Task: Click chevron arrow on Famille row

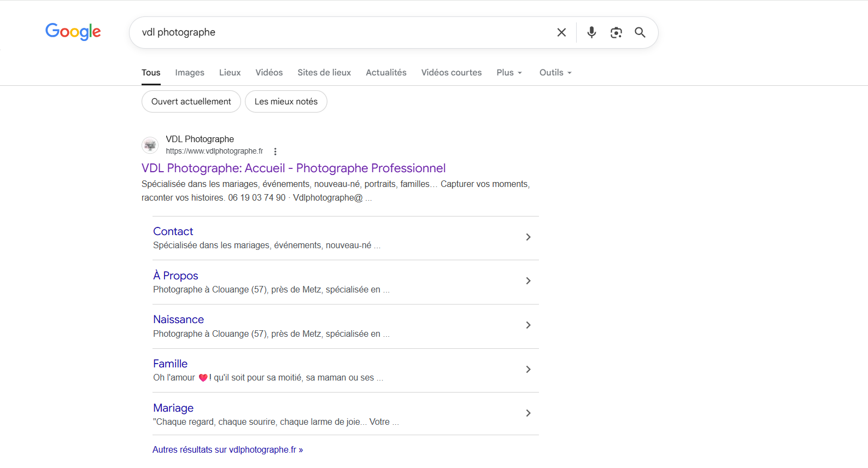Action: click(x=528, y=369)
